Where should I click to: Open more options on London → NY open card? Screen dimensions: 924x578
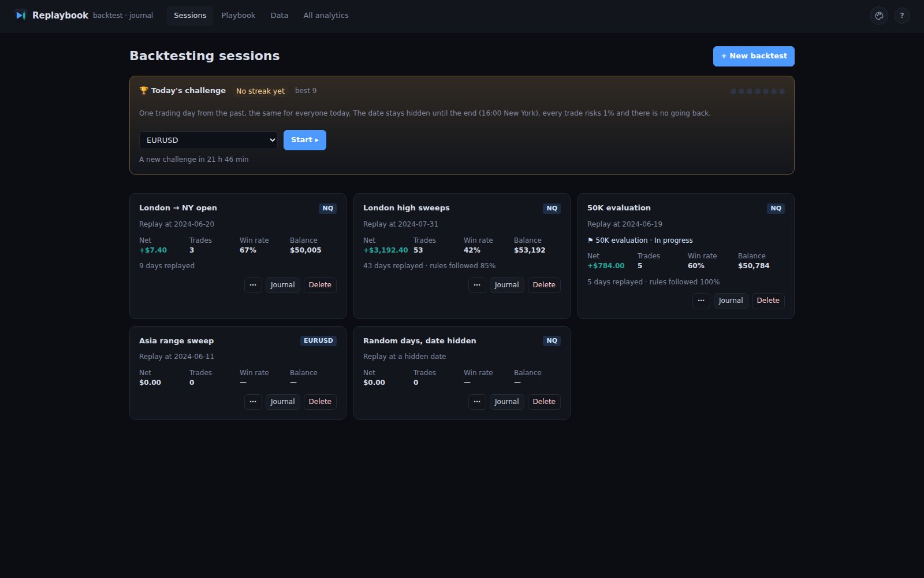[x=253, y=285]
